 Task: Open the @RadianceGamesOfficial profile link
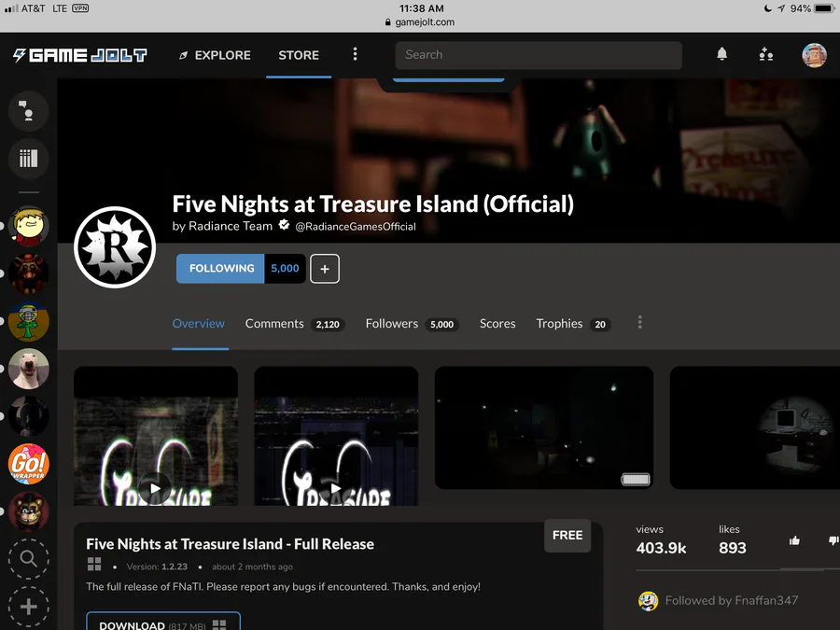coord(356,227)
